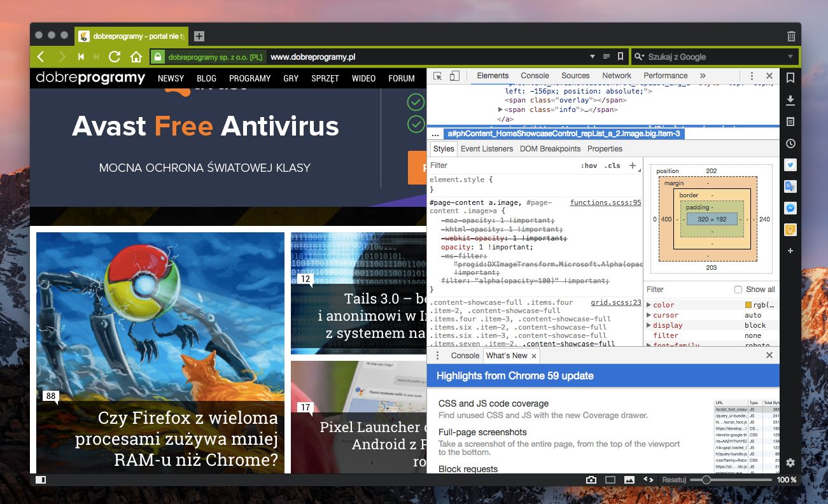Image resolution: width=828 pixels, height=504 pixels.
Task: Click the reader view icon in address bar
Action: click(607, 57)
